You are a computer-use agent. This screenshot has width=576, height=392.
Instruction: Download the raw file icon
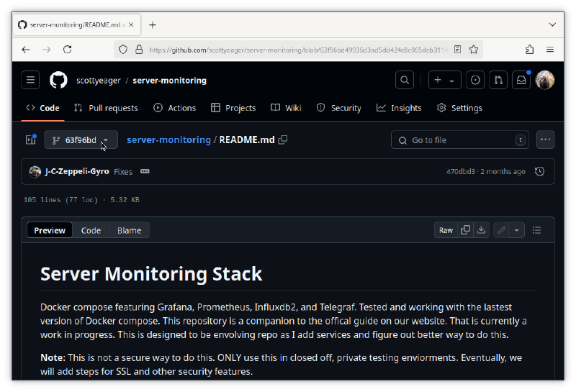(x=482, y=230)
